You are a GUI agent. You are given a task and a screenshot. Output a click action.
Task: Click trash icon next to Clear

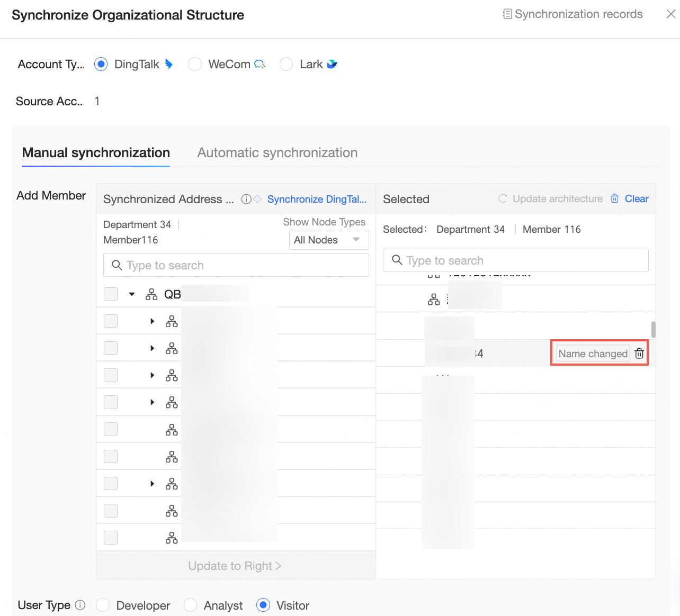click(615, 199)
